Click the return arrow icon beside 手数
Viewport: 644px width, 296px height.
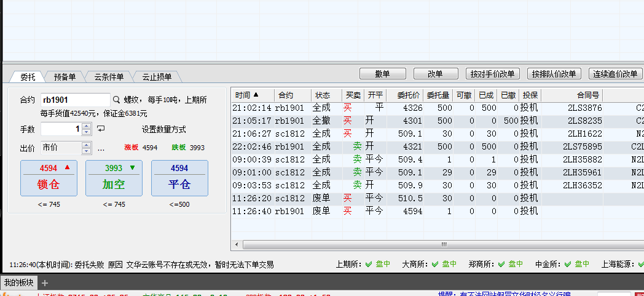pos(101,129)
